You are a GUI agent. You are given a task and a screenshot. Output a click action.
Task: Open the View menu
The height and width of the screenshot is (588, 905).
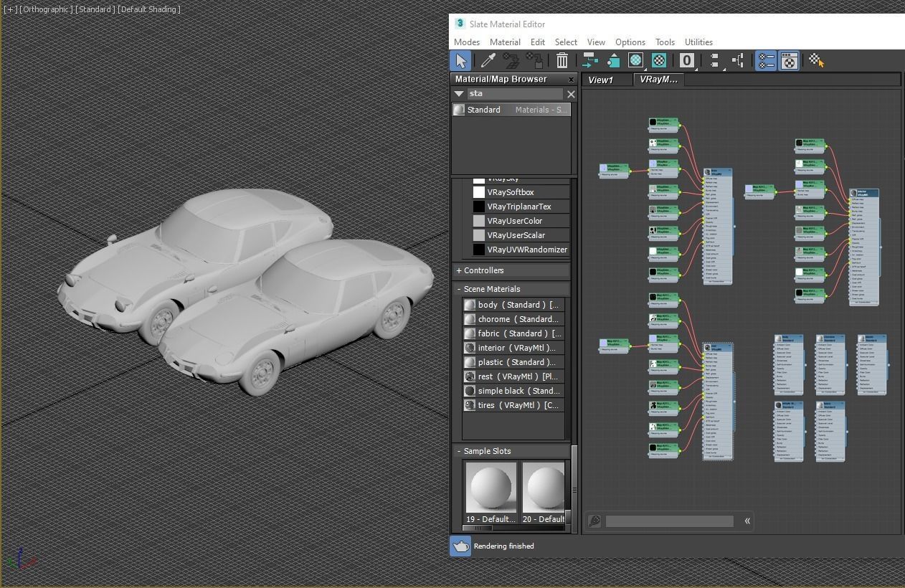pos(596,42)
